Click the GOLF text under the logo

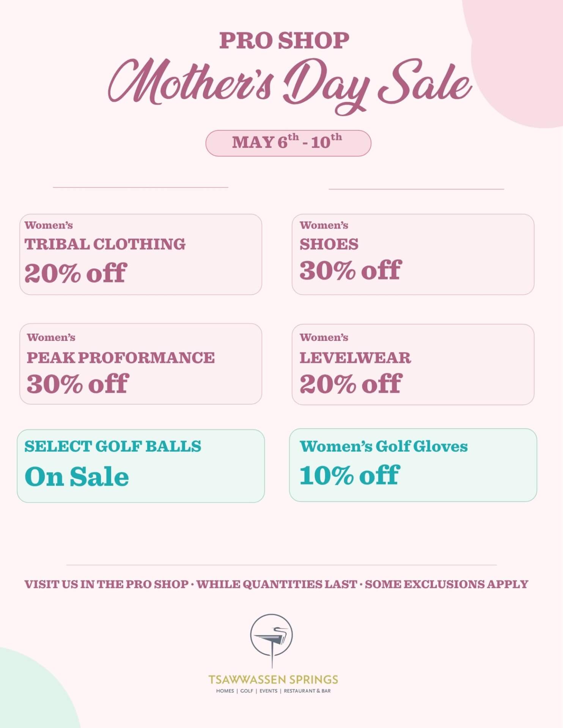[x=247, y=691]
